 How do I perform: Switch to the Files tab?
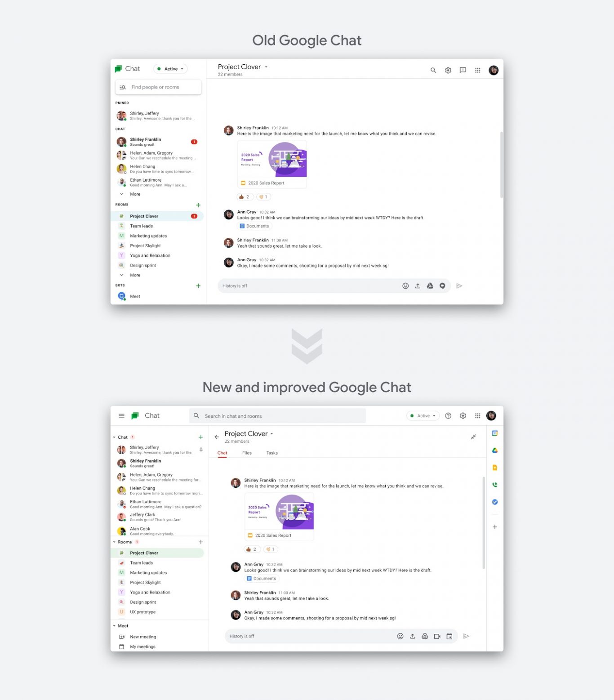pyautogui.click(x=247, y=453)
